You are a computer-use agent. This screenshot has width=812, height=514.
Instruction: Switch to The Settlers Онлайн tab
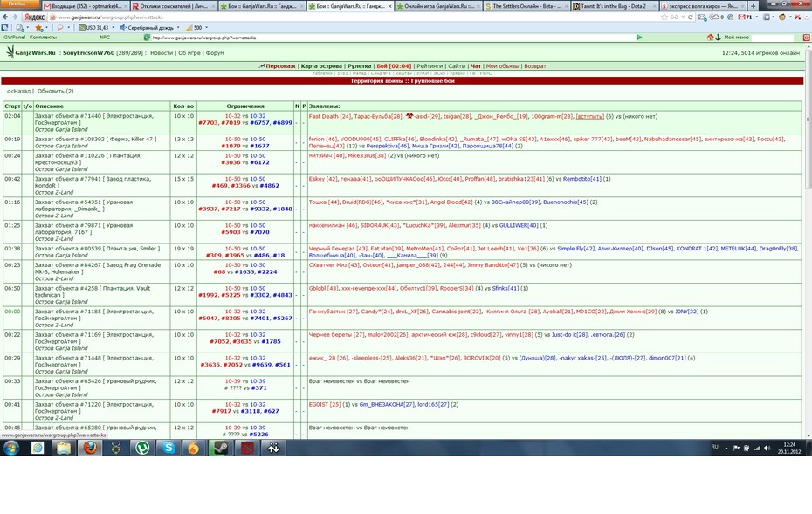[x=526, y=6]
